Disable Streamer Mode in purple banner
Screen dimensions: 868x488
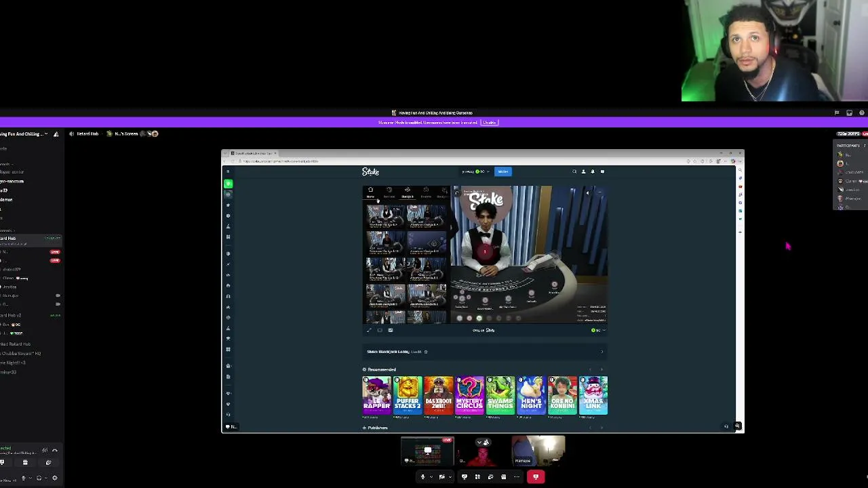coord(490,123)
